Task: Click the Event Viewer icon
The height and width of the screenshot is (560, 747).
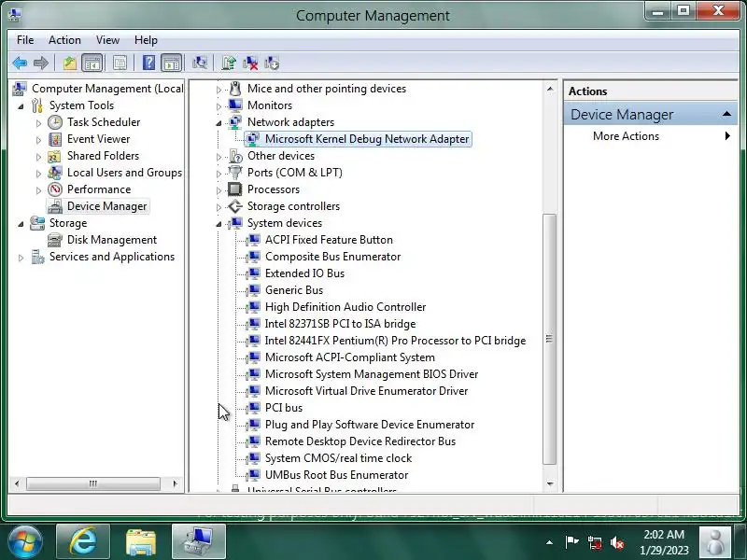Action: [55, 139]
